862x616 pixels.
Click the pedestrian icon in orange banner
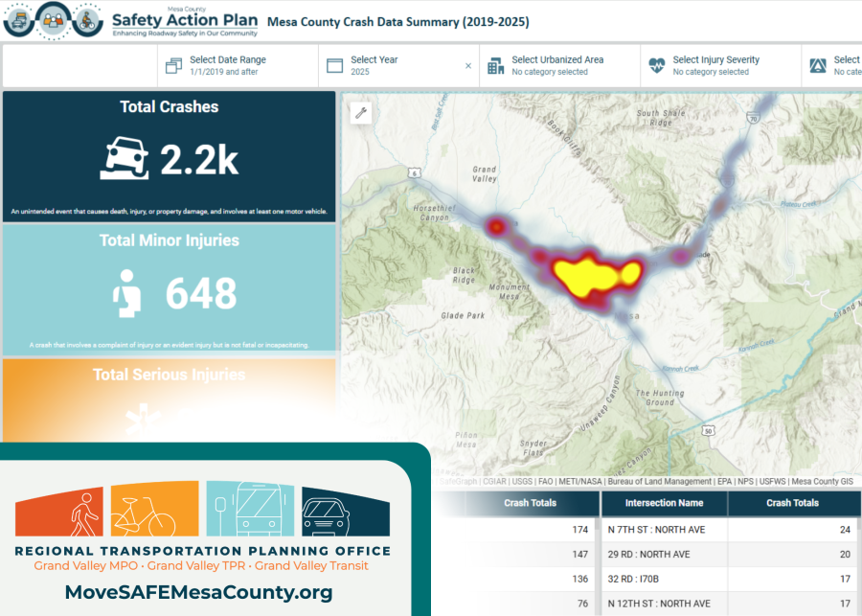[83, 513]
